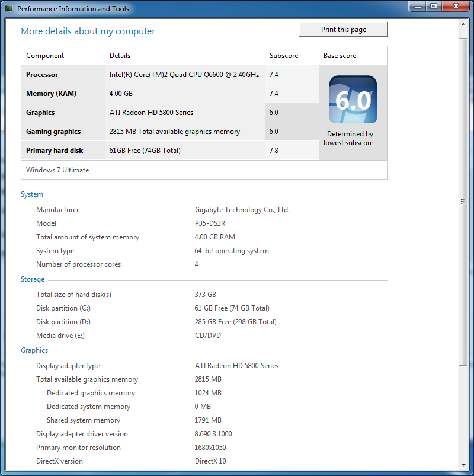
Task: Click the Gaming graphics row label
Action: click(x=53, y=132)
